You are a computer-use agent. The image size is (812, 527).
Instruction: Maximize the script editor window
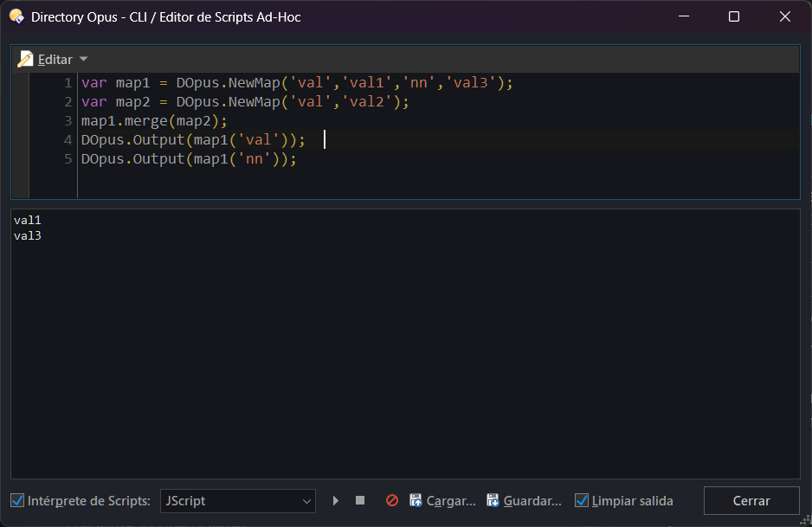734,16
